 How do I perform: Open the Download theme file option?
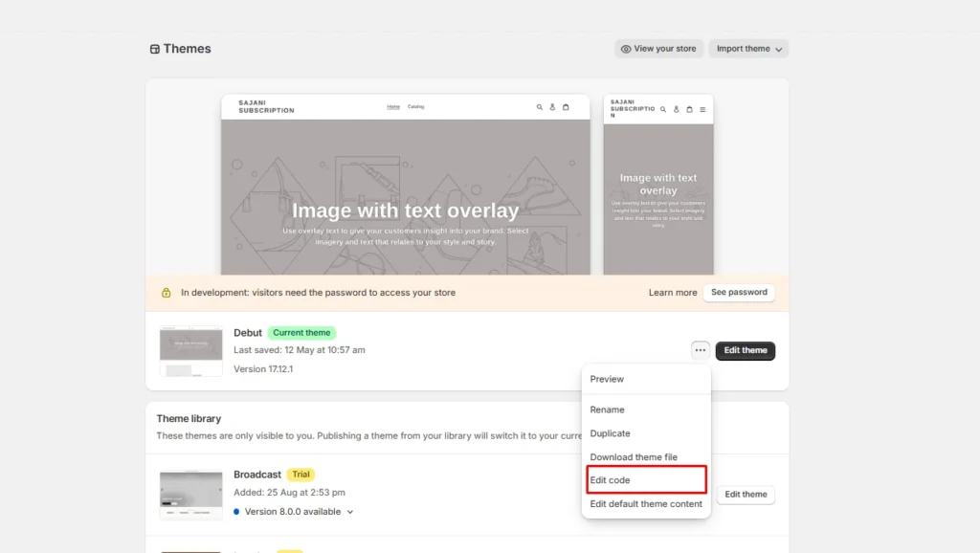tap(634, 456)
